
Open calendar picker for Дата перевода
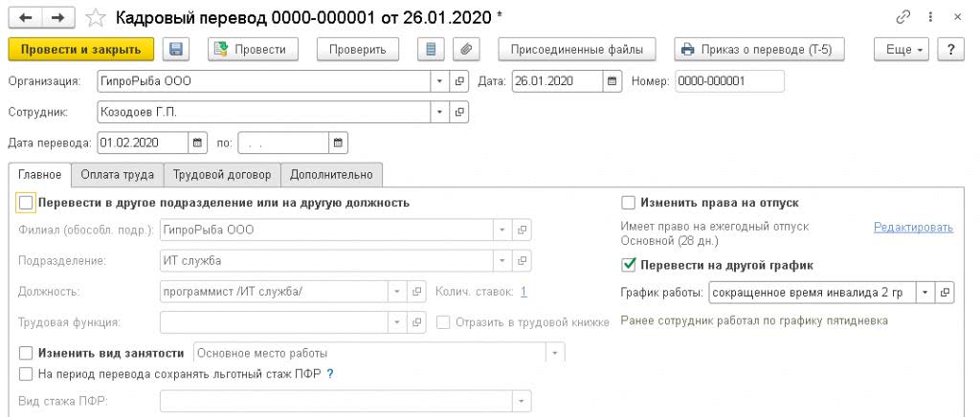(198, 143)
